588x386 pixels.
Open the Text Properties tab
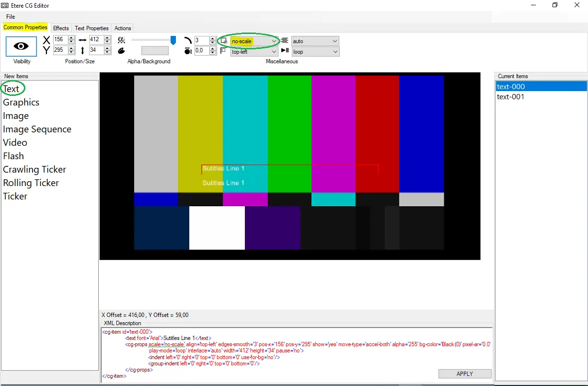92,28
